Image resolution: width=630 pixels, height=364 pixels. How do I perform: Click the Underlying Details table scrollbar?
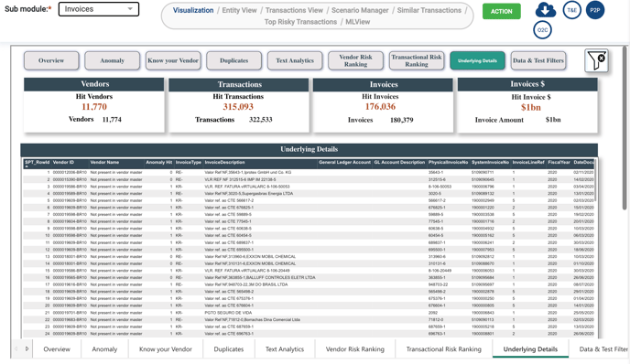click(596, 180)
